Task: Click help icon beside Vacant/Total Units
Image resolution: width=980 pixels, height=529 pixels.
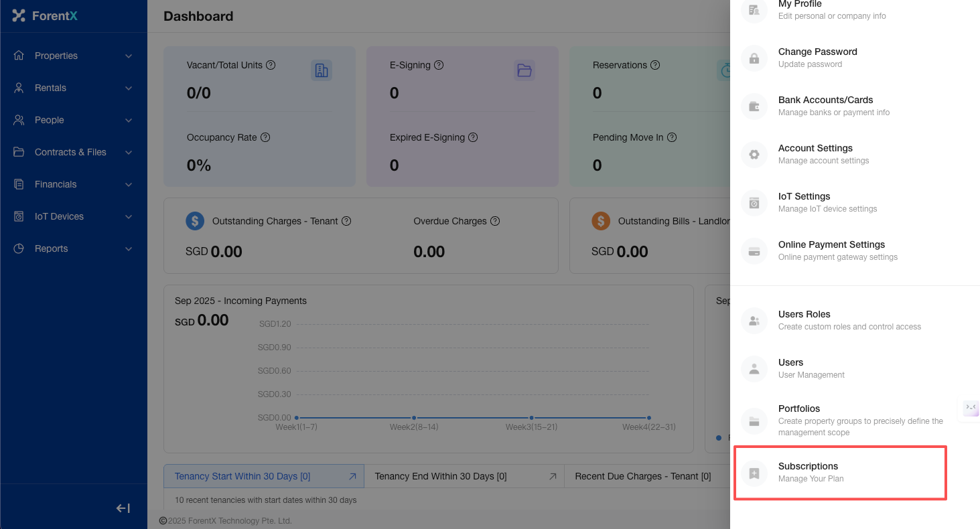Action: 271,65
